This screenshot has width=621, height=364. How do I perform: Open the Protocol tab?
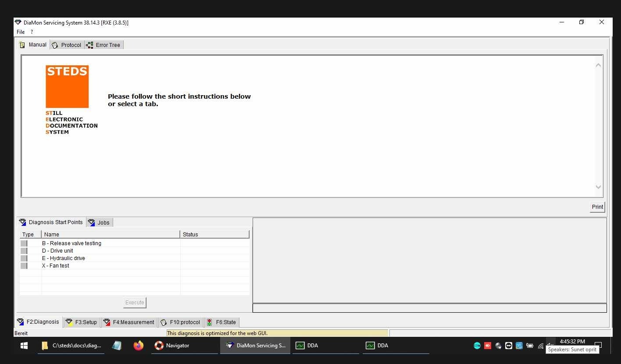tap(67, 45)
